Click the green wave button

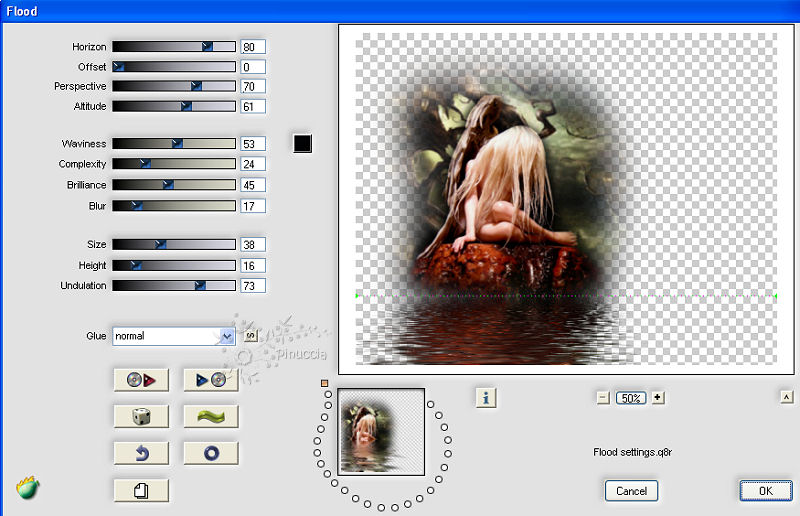coord(211,416)
